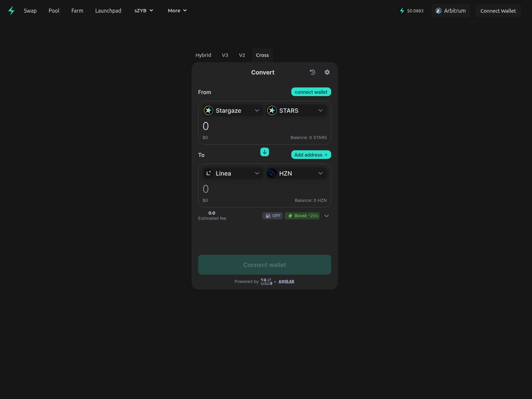Switch to the V3 tab
This screenshot has height=399, width=532.
[225, 55]
